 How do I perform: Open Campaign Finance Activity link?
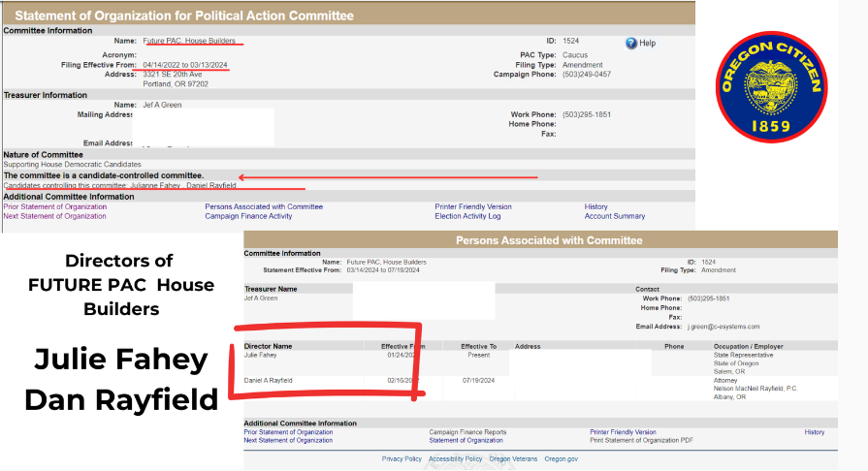pos(248,216)
